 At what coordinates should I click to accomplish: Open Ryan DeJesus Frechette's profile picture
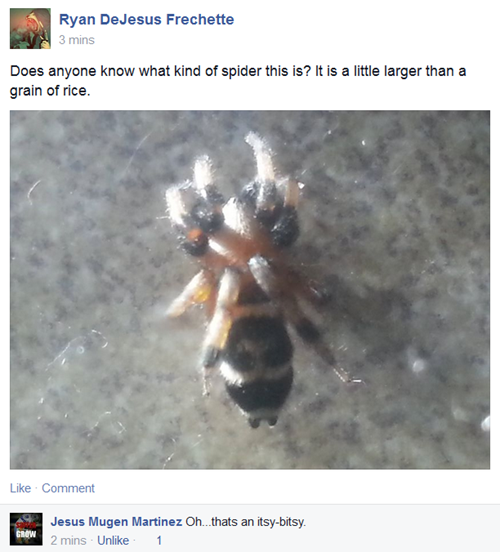click(30, 29)
